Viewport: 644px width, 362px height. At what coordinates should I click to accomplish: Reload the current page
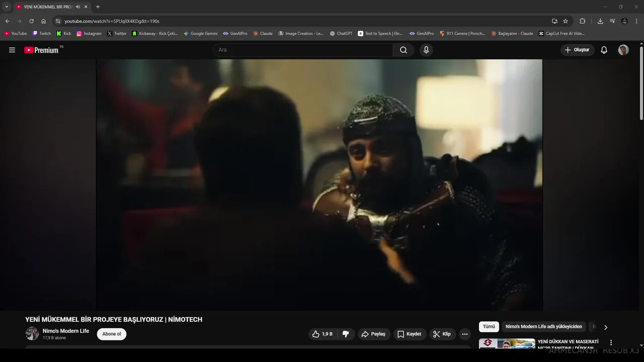click(x=31, y=21)
